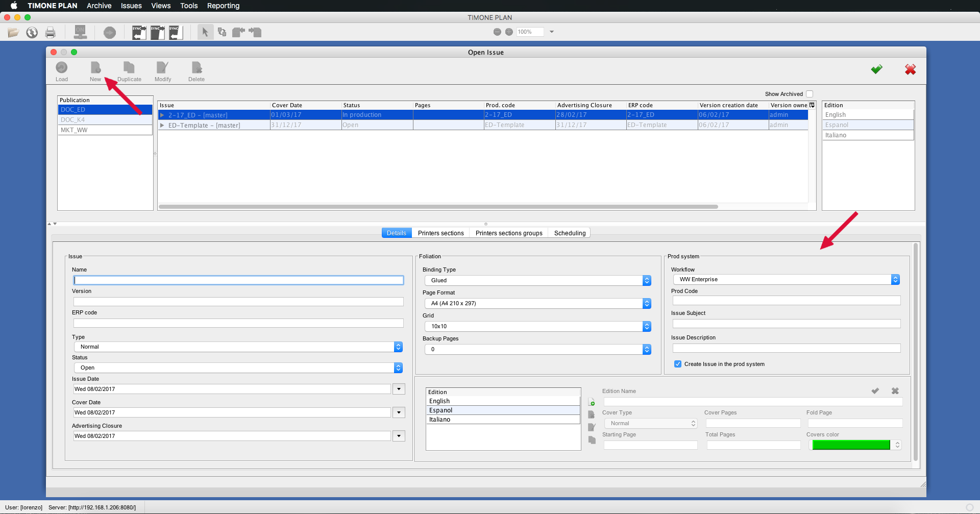Click the printer icon in main toolbar

[50, 33]
